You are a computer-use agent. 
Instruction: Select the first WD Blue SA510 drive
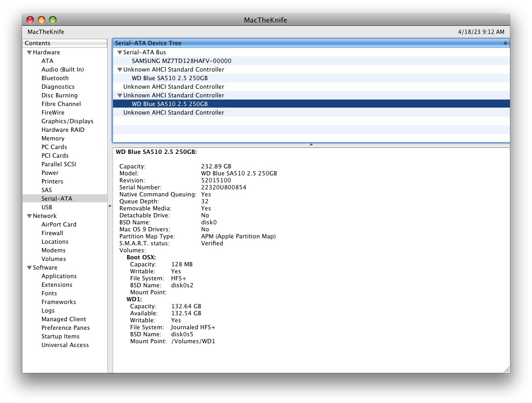170,79
